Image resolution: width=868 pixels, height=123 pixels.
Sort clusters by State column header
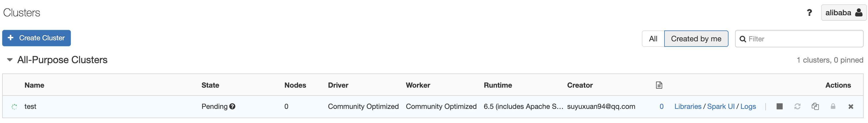tap(210, 85)
